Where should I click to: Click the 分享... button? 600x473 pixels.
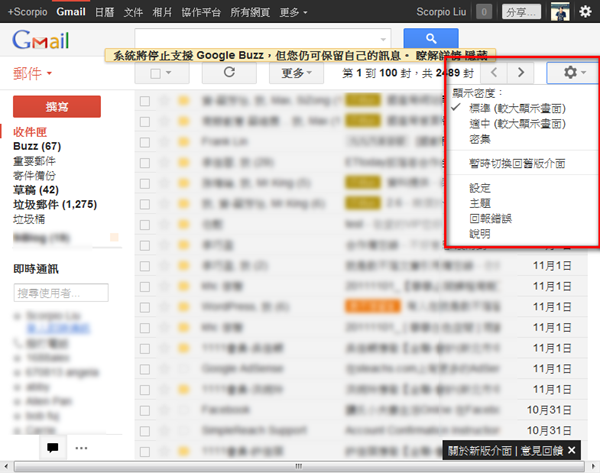(x=521, y=12)
